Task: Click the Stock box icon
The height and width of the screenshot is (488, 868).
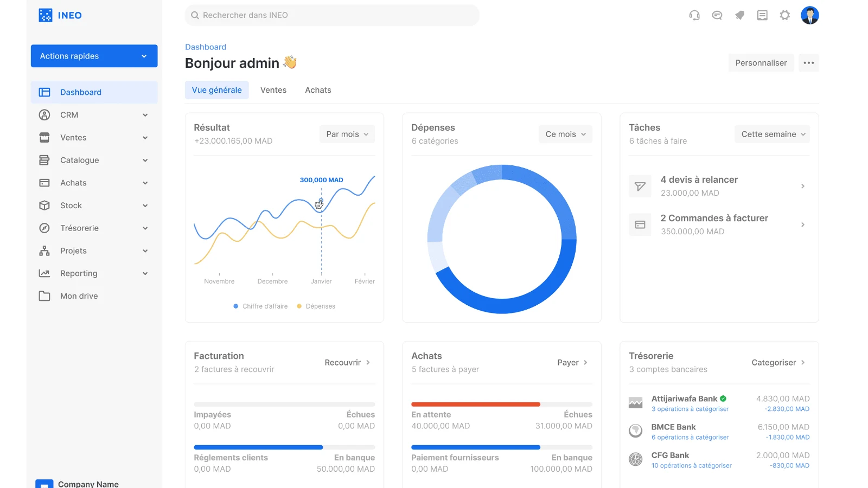Action: [44, 206]
